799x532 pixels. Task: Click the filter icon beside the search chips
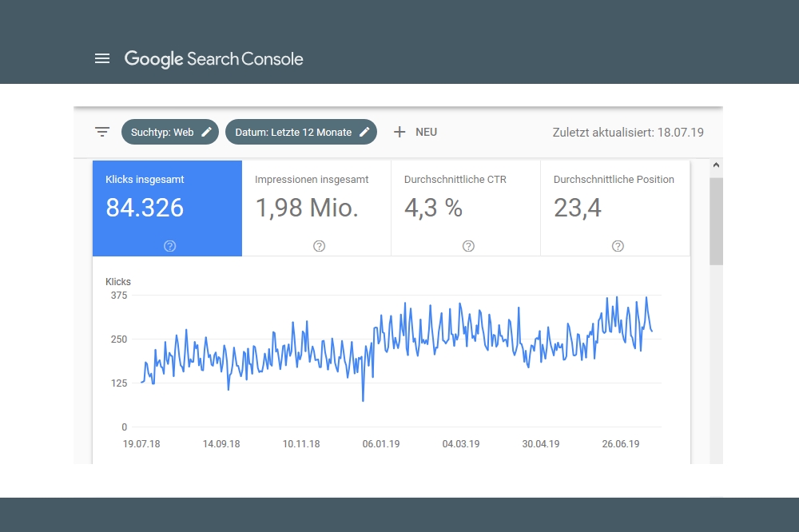101,131
